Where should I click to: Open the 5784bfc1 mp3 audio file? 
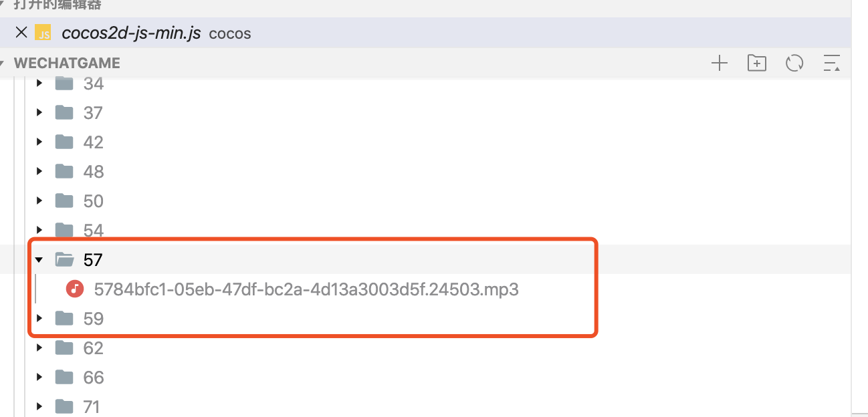306,289
